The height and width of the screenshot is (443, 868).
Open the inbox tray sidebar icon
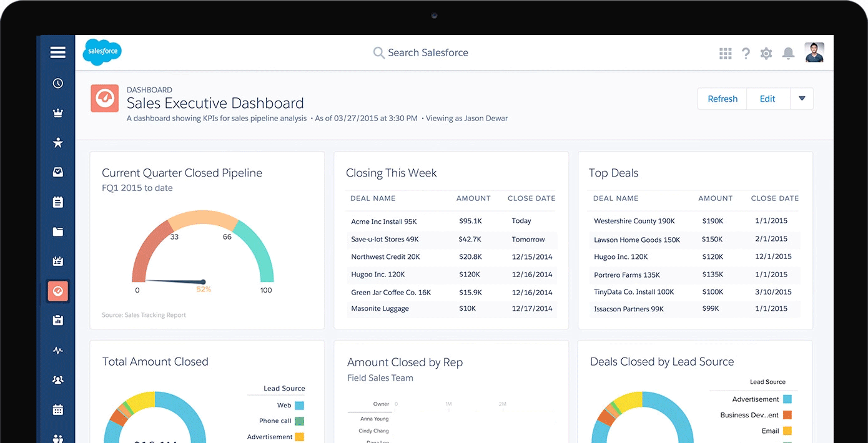pos(58,172)
